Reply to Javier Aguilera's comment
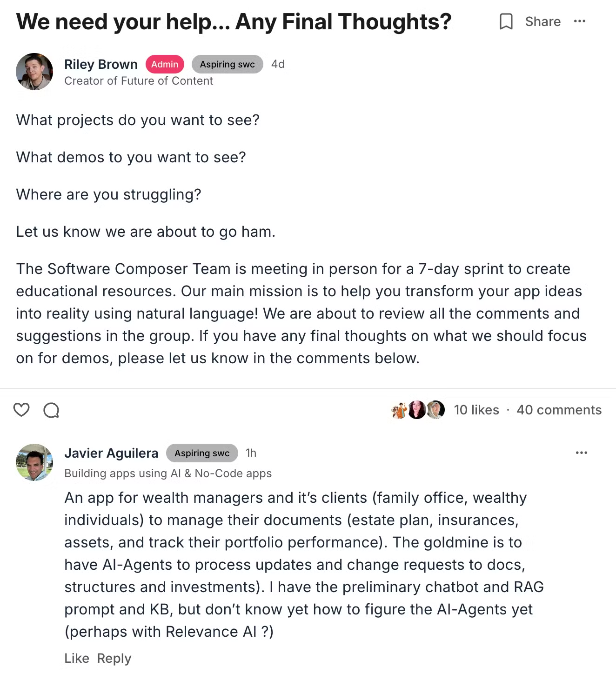The width and height of the screenshot is (616, 680). coord(114,658)
